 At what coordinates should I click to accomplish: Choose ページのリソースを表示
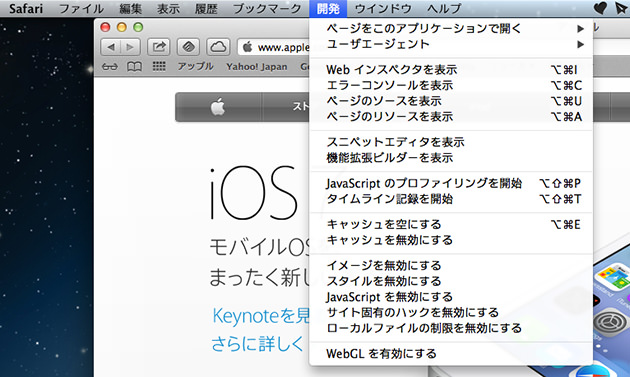tap(451, 117)
